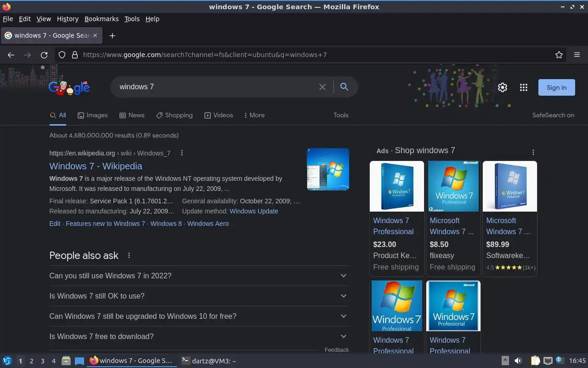Click the tracking protection shield icon
588x368 pixels.
(x=62, y=55)
